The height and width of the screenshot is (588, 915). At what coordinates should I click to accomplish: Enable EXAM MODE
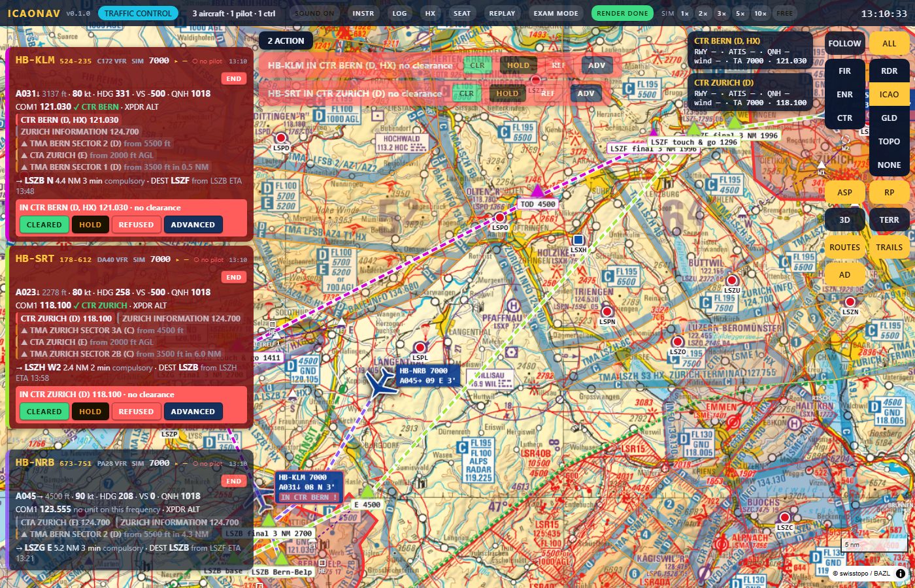(556, 13)
